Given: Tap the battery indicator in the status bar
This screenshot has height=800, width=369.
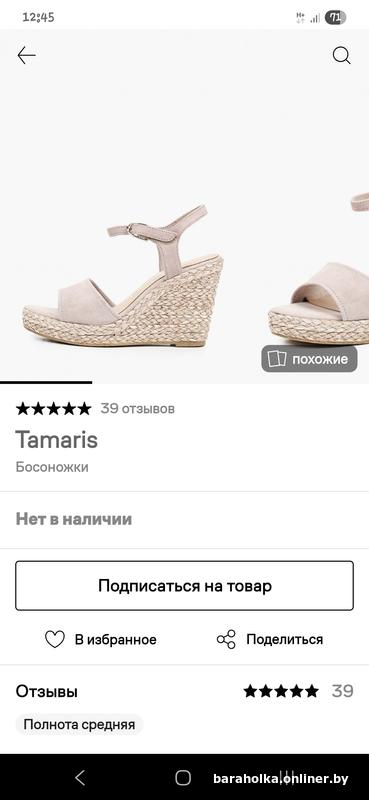Looking at the screenshot, I should point(335,17).
